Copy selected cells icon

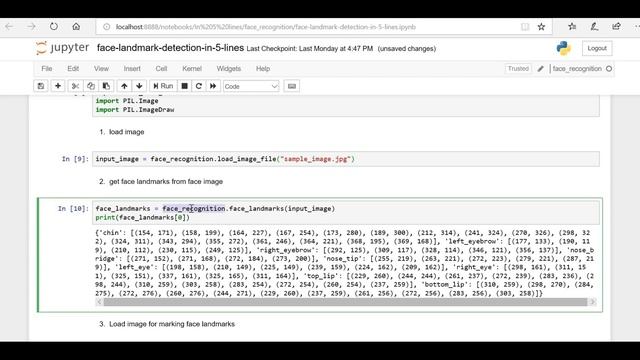click(x=91, y=86)
